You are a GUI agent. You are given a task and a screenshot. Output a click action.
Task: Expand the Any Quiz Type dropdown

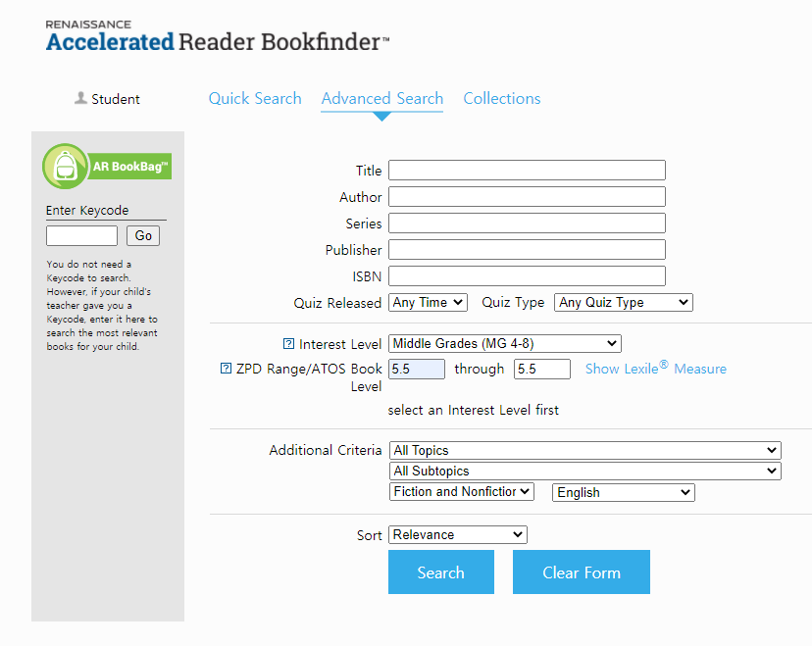[624, 302]
